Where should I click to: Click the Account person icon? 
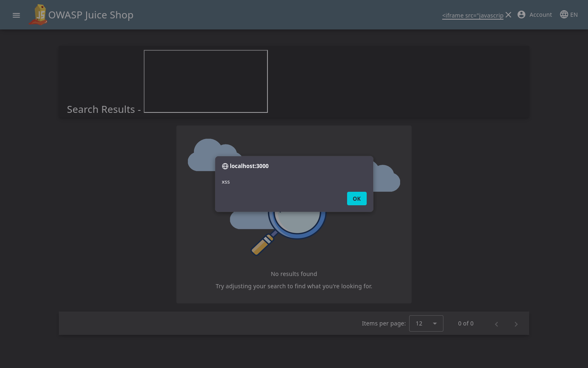point(521,15)
